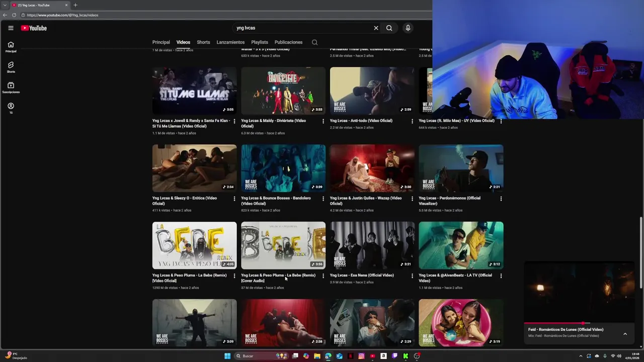Open the Perdonémonos (Official Visualizer) title link
644x362 pixels.
point(449,201)
